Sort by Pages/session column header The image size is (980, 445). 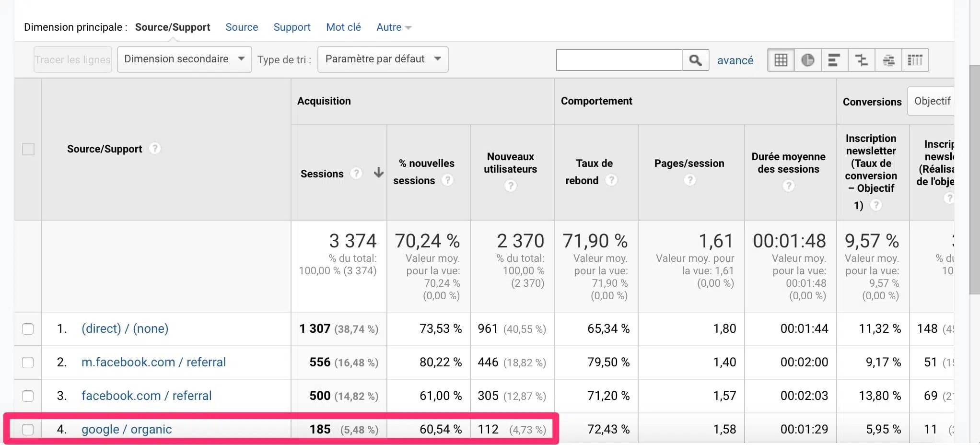point(689,163)
